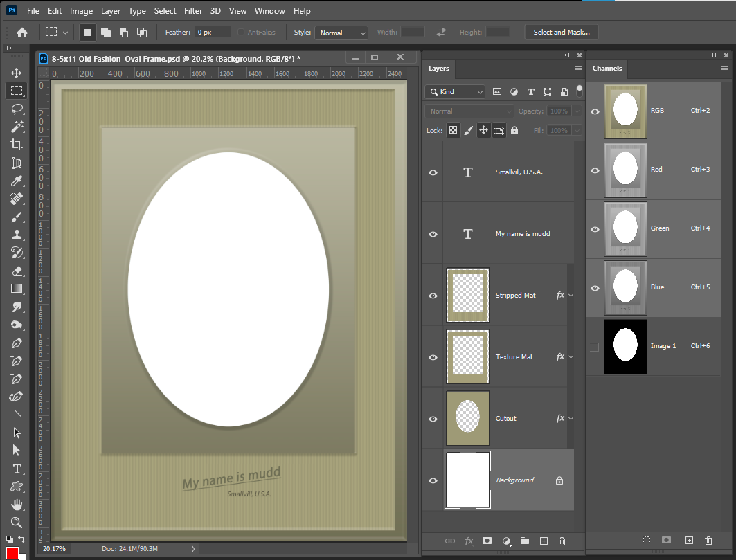Activate the Crop tool
This screenshot has width=736, height=560.
click(x=17, y=145)
